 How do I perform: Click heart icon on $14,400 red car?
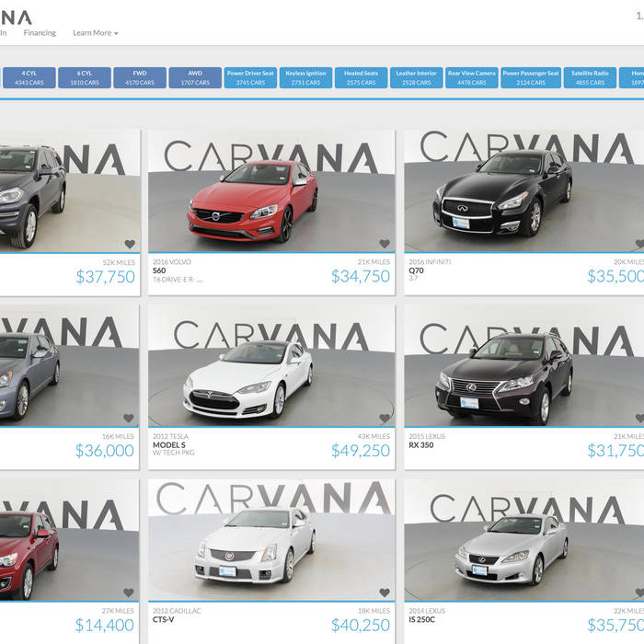click(x=129, y=592)
